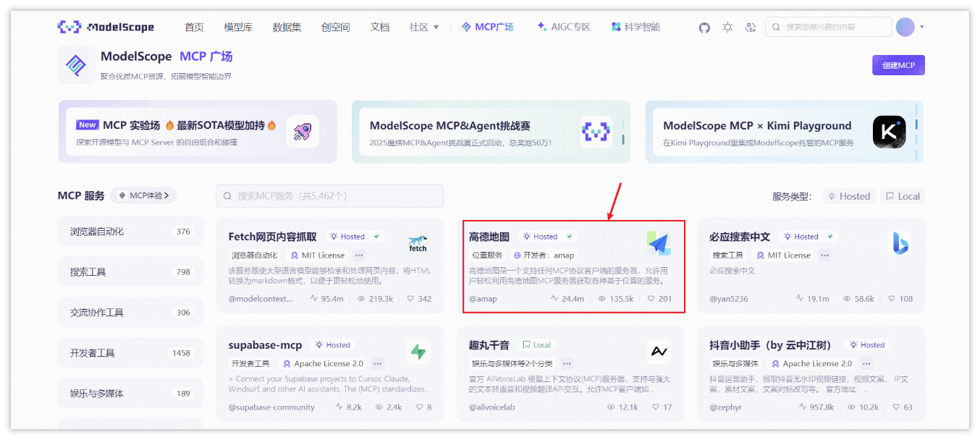Viewport: 980px width, 440px height.
Task: Open the GitHub icon link
Action: tap(704, 27)
